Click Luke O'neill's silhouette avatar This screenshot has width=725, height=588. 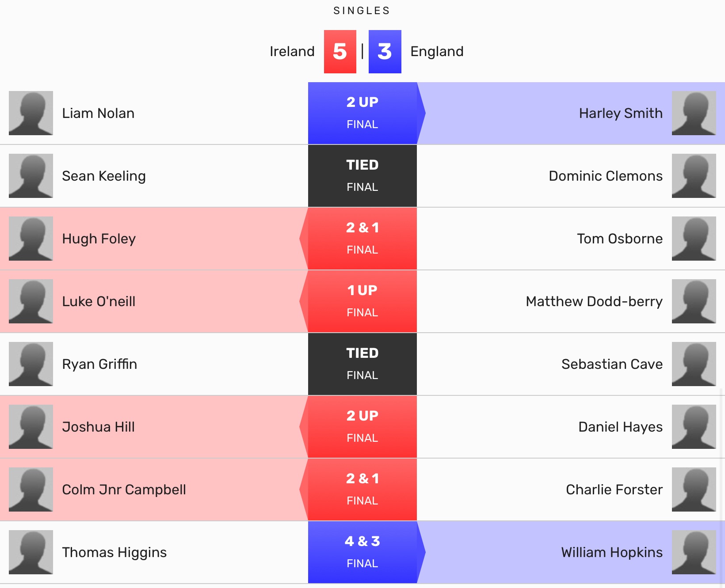(31, 301)
